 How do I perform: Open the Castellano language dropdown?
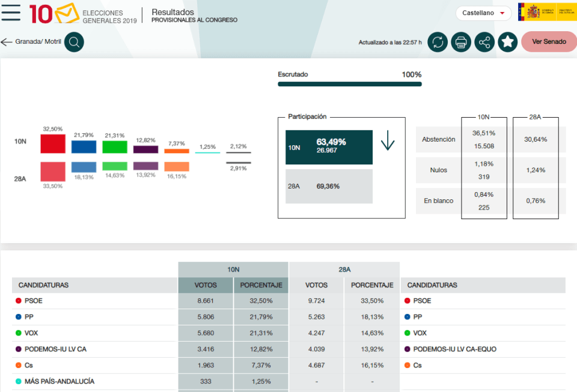(483, 13)
